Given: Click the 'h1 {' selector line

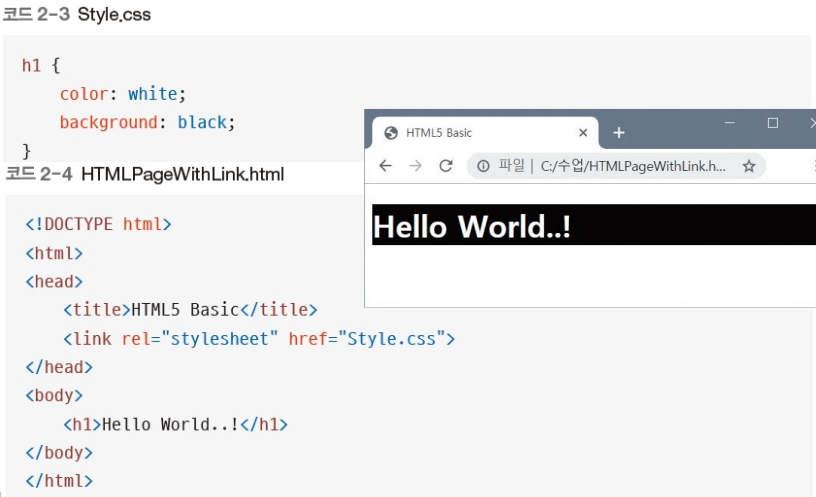Looking at the screenshot, I should pos(41,66).
